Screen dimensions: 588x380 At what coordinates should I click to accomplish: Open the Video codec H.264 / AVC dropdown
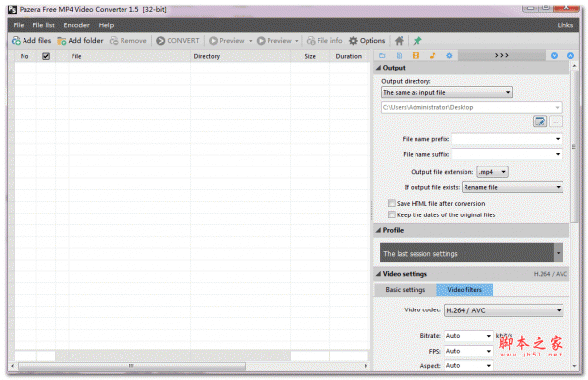tap(504, 310)
